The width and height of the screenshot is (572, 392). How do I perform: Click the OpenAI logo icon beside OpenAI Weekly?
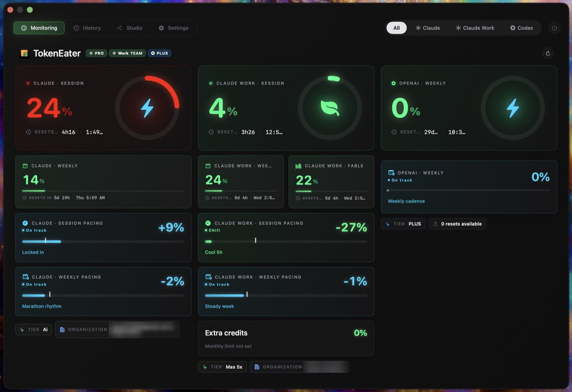393,83
